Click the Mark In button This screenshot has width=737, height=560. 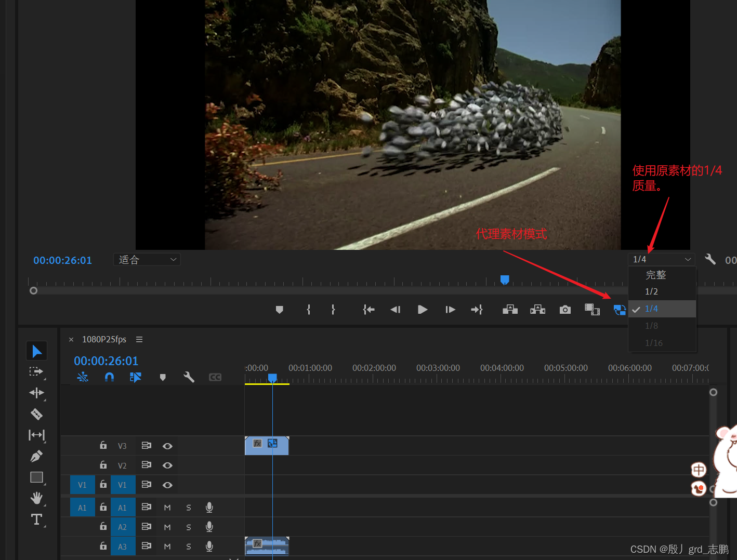(x=309, y=310)
